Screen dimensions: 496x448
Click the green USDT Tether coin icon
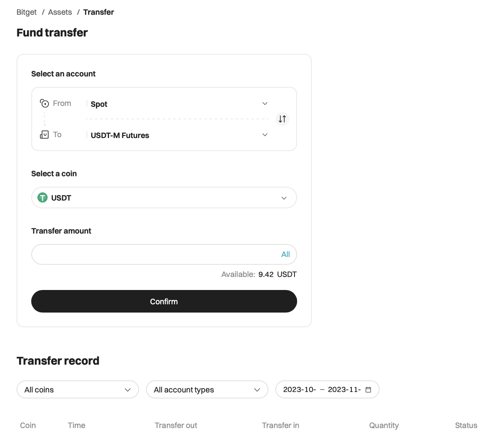42,198
